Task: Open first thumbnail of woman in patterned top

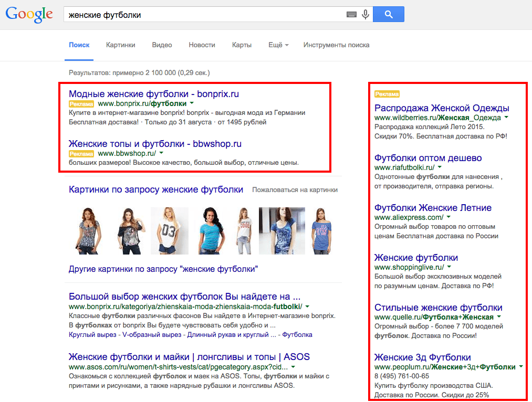Action: (x=88, y=231)
